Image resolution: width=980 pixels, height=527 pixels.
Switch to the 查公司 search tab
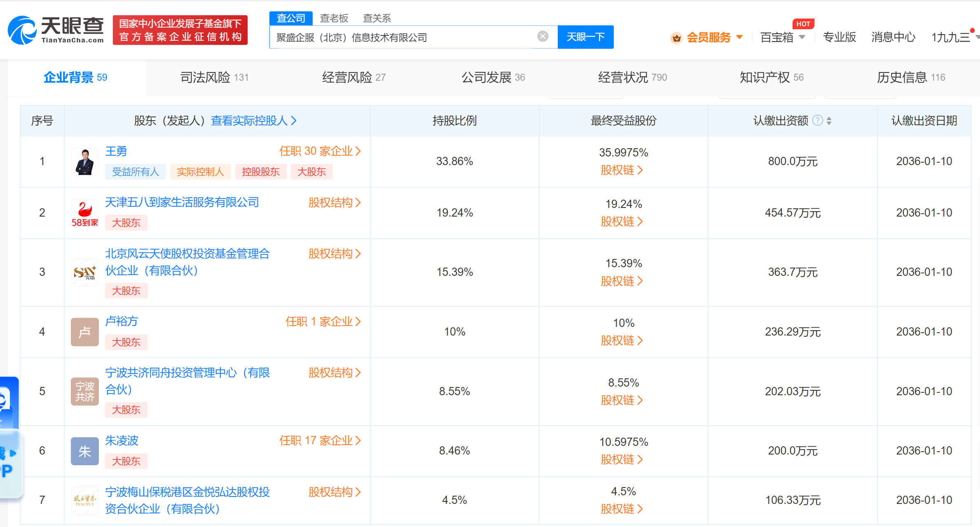coord(291,18)
